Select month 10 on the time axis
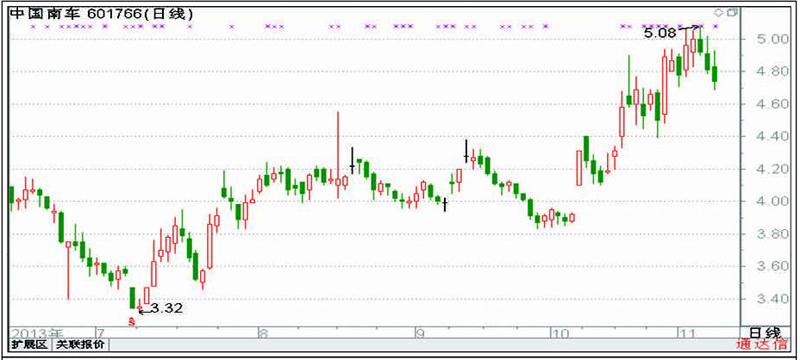800x360 pixels. tap(560, 334)
